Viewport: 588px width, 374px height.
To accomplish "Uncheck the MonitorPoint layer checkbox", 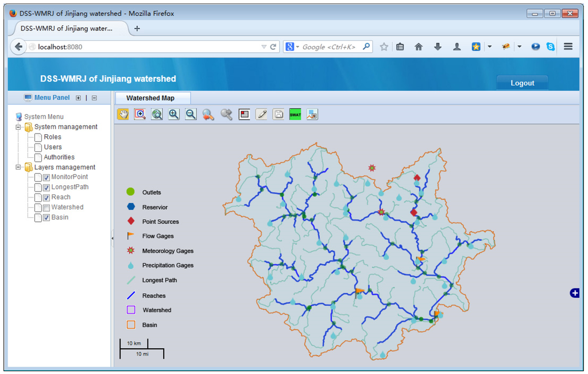I will click(47, 177).
